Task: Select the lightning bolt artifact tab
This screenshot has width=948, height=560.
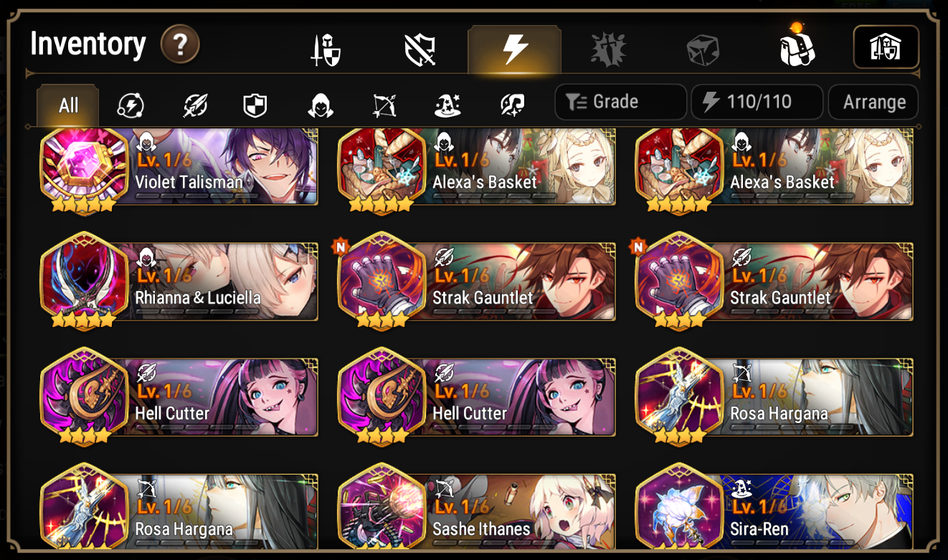Action: click(514, 49)
